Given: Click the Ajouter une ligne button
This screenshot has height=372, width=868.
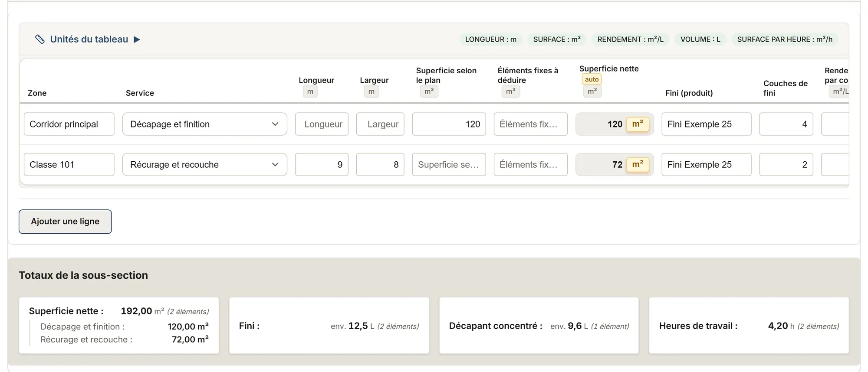Looking at the screenshot, I should (65, 222).
